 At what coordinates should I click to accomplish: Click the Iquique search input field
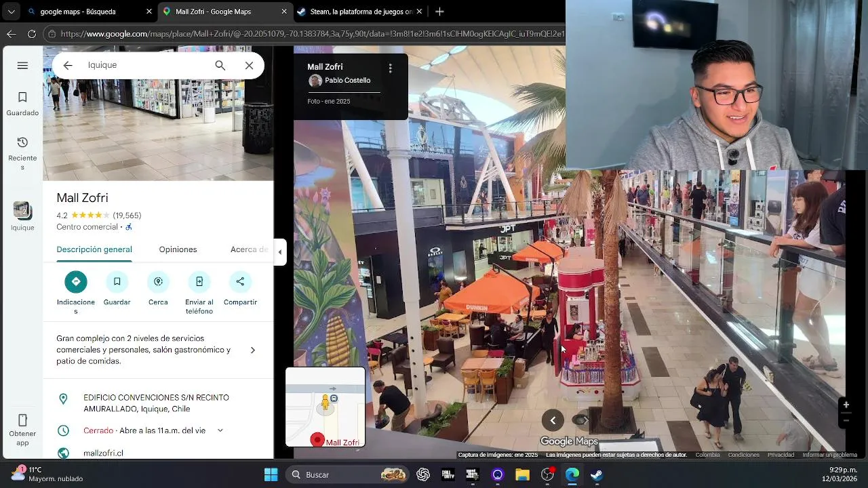146,65
